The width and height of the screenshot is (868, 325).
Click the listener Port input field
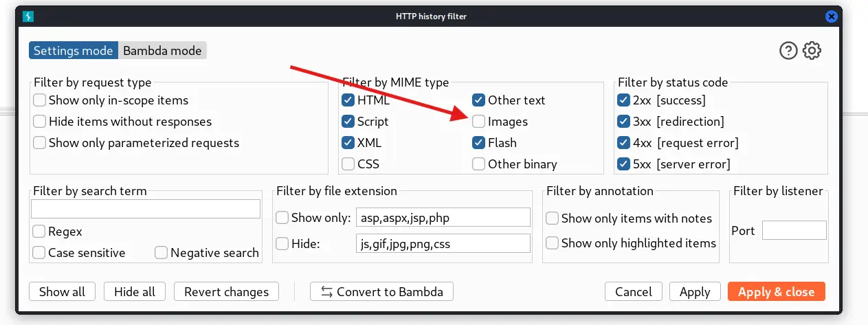click(794, 230)
